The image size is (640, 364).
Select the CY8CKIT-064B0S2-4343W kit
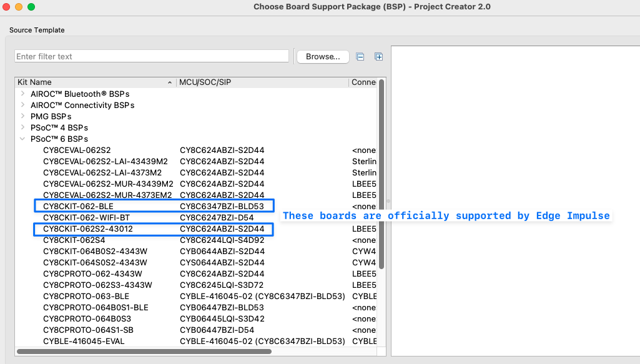95,252
